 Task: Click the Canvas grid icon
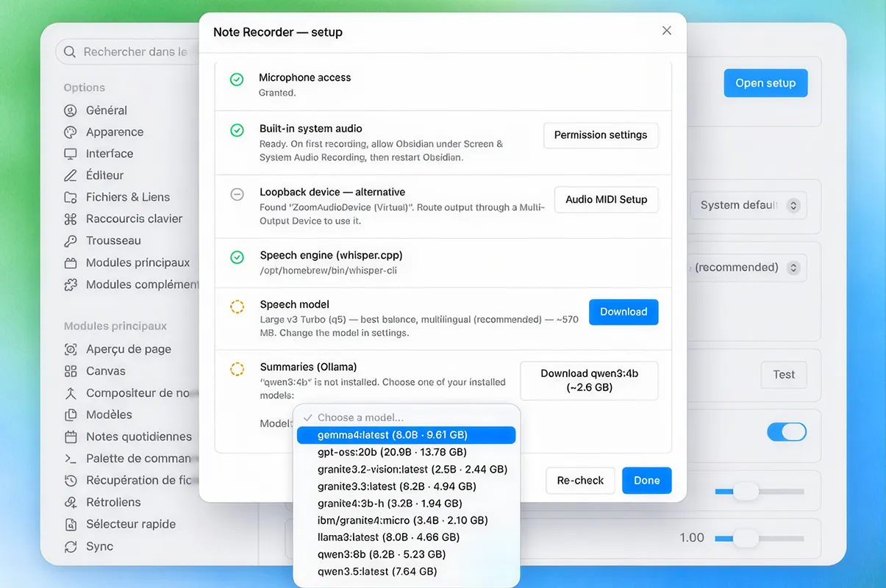pos(71,371)
